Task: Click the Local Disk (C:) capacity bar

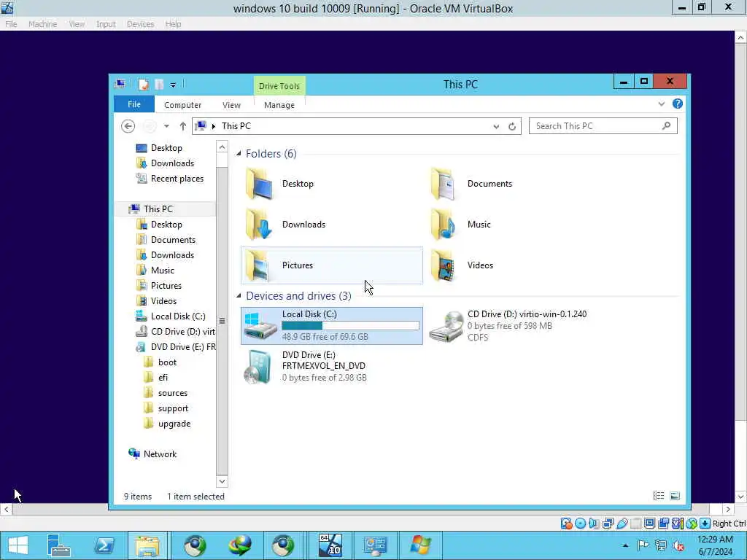Action: 351,326
